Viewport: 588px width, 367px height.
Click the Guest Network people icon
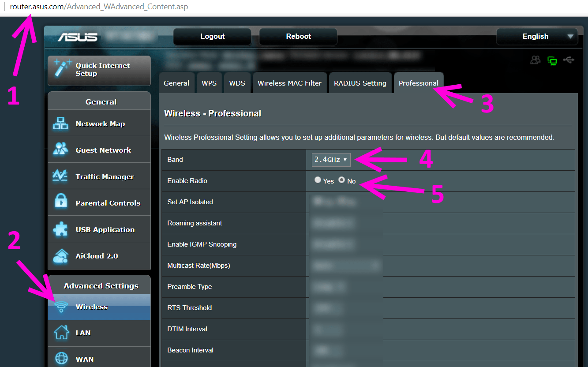tap(60, 150)
